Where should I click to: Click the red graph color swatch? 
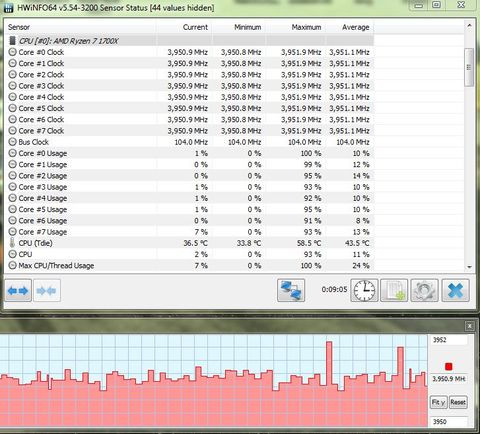click(x=449, y=367)
